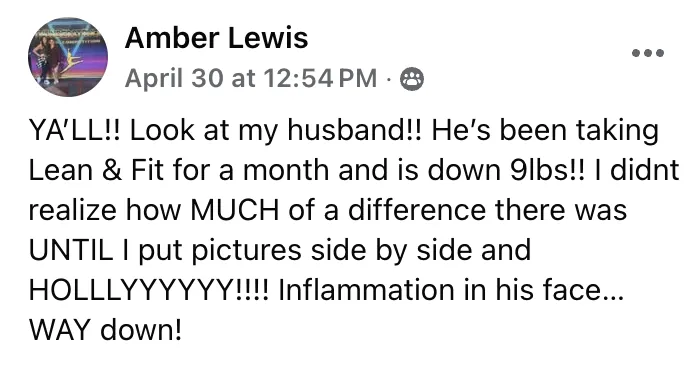Click the word "month" in the post

[x=286, y=170]
